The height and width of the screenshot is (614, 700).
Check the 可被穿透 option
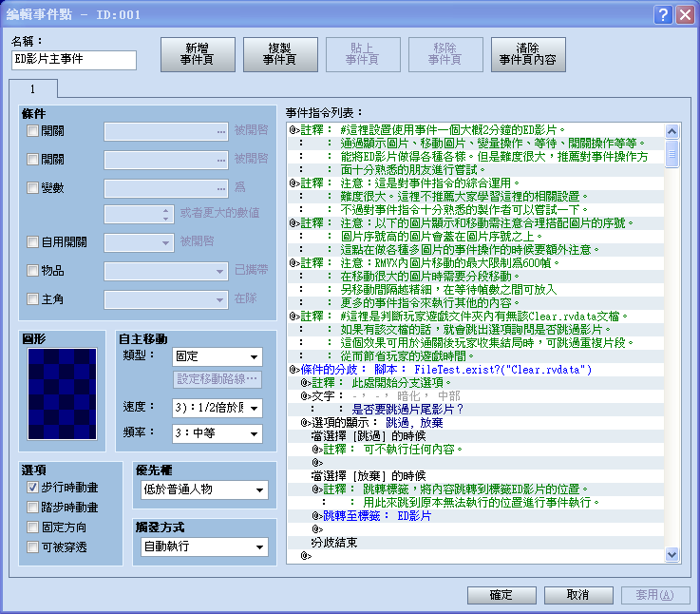(x=32, y=547)
